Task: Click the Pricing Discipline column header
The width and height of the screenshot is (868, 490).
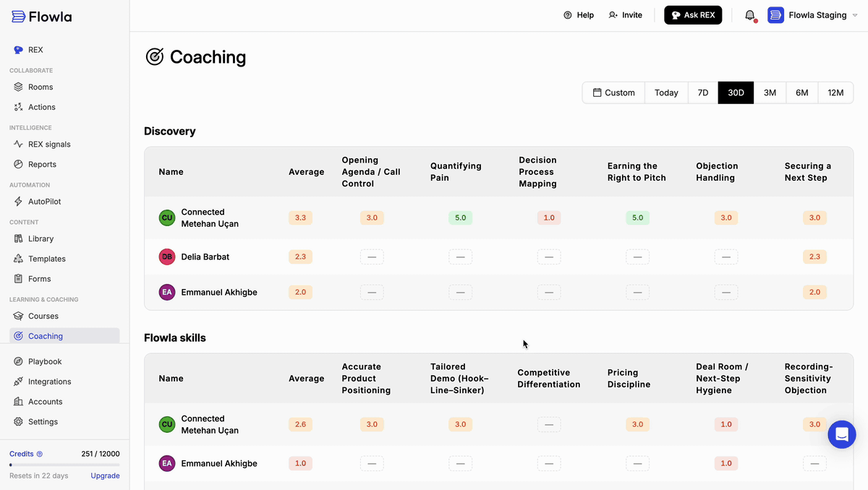Action: [629, 379]
